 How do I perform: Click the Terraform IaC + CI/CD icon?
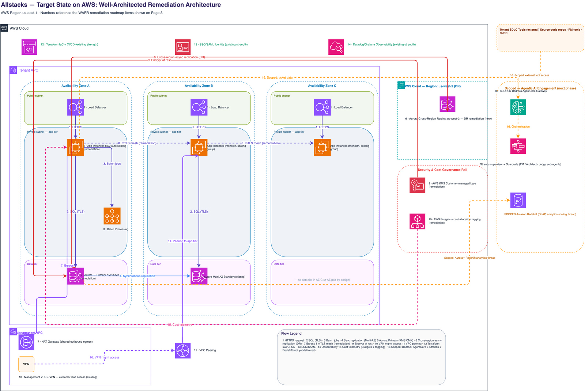point(29,47)
